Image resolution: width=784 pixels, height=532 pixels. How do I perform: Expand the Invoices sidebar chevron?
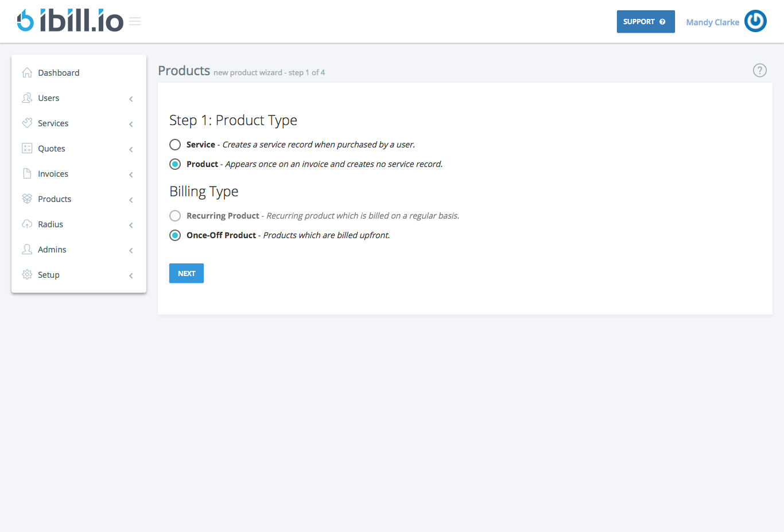[131, 174]
